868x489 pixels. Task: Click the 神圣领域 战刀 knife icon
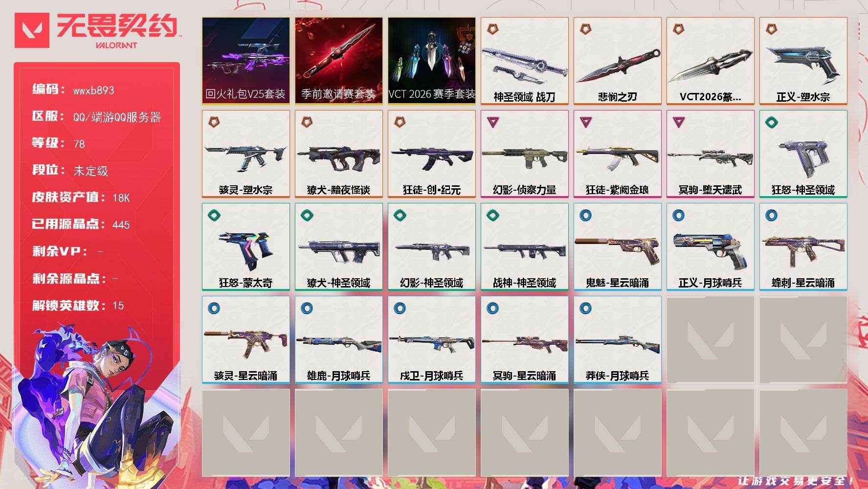click(524, 61)
